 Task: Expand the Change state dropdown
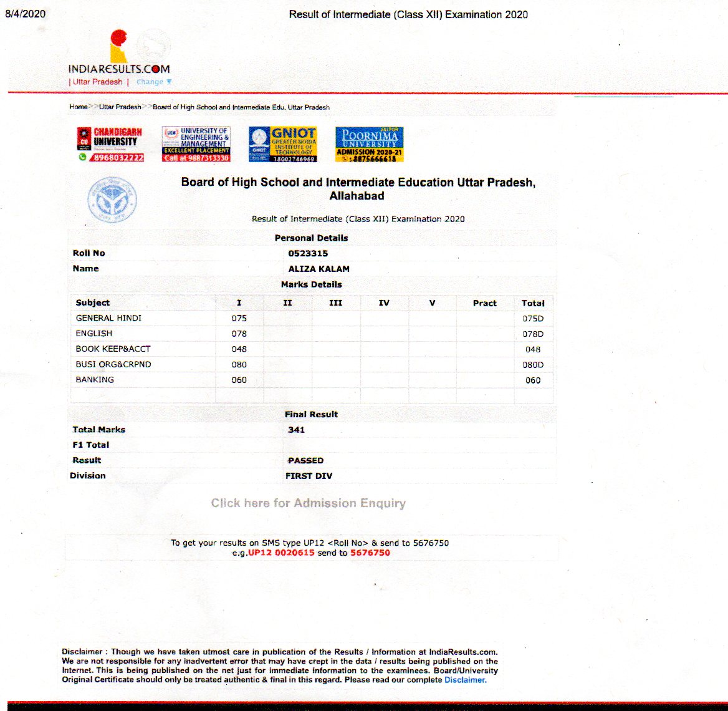[154, 82]
